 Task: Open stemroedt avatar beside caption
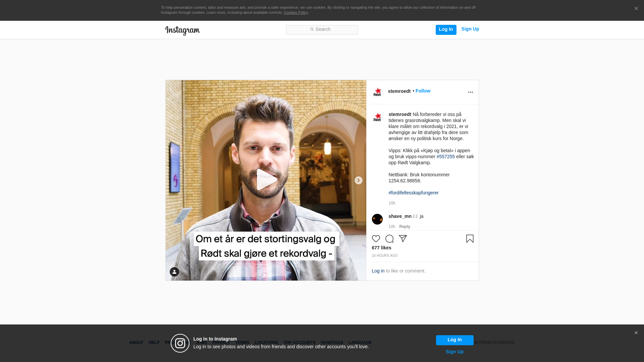pyautogui.click(x=377, y=117)
